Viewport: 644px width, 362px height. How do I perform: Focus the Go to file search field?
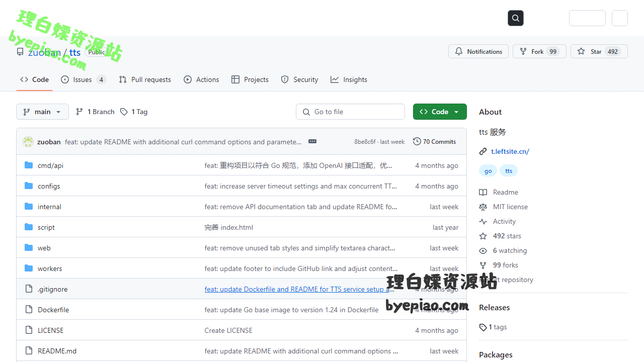[350, 112]
